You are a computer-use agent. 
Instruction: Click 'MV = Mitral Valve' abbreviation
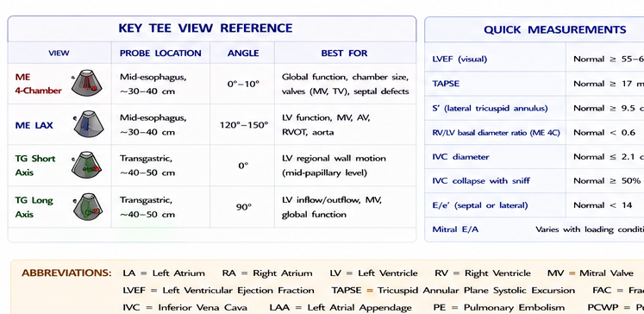tap(591, 273)
